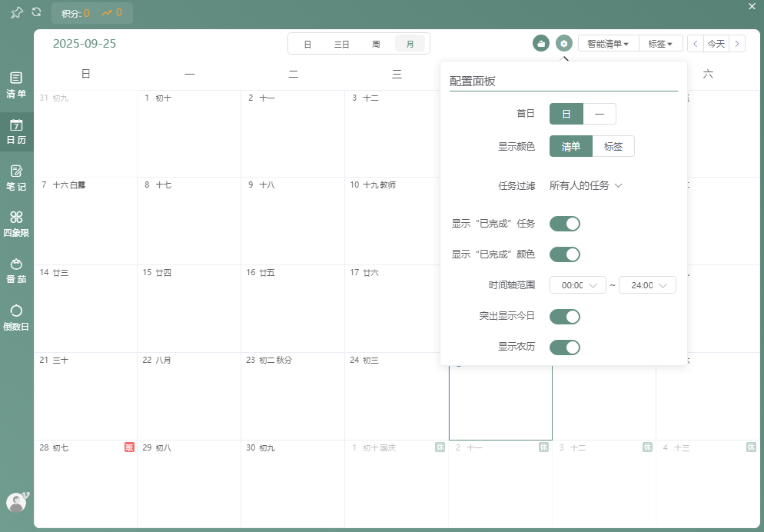Open the 智能清单 dropdown
The height and width of the screenshot is (532, 764).
(609, 43)
